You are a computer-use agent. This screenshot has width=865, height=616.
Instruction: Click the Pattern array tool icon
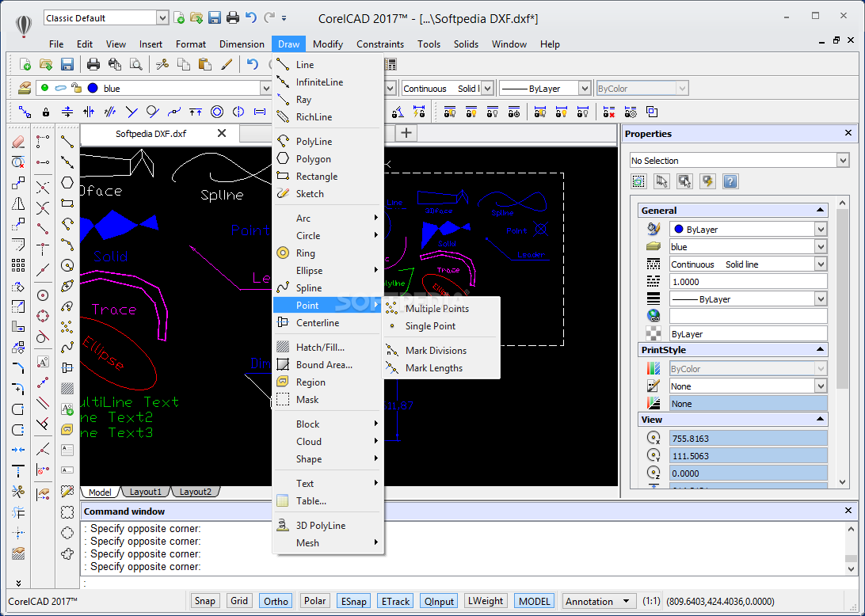coord(18,265)
